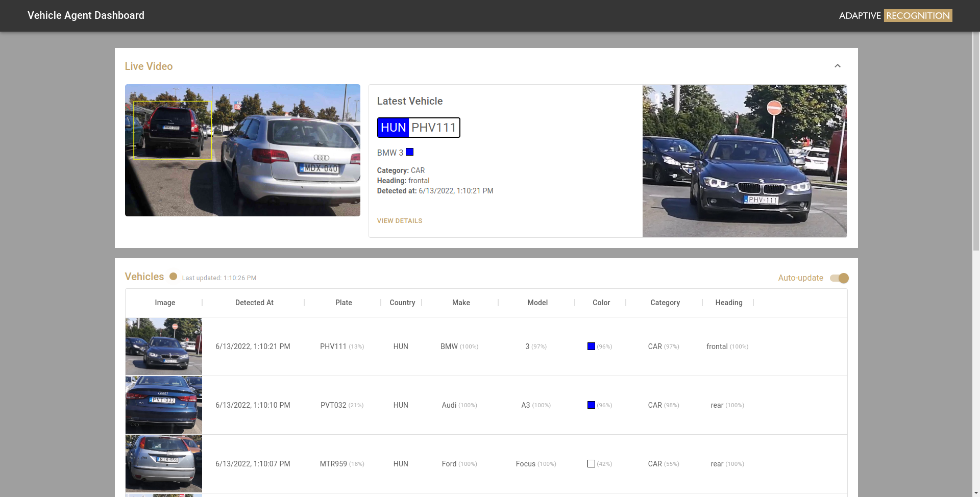Click the date '6/13/2022, 1:10:21 PM' in table
The image size is (980, 497).
[x=253, y=346]
